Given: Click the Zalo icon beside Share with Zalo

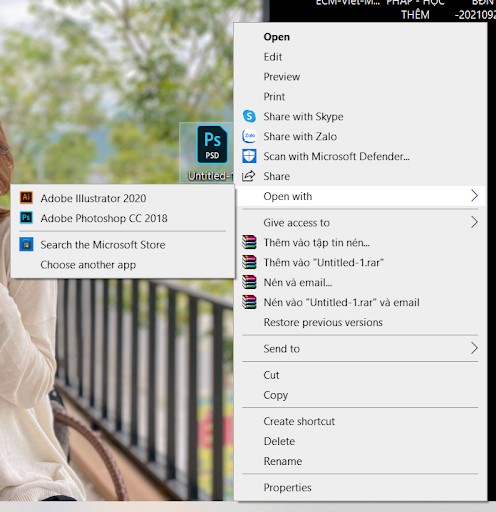Looking at the screenshot, I should click(249, 136).
